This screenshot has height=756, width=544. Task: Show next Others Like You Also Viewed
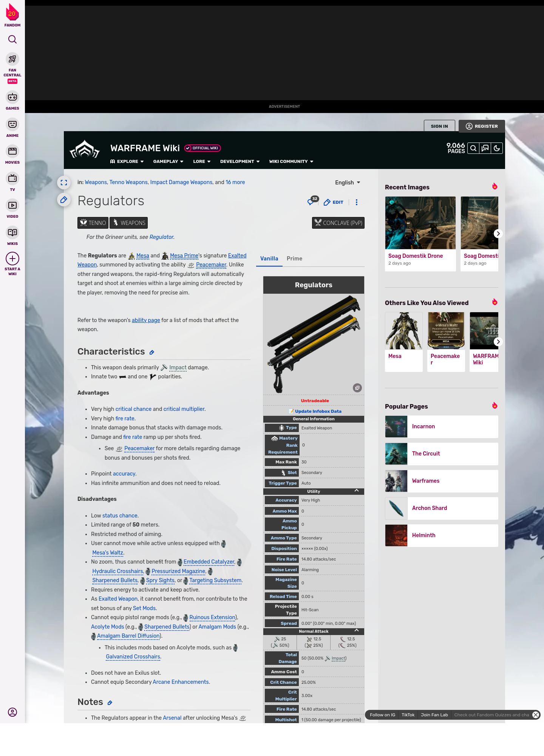498,342
